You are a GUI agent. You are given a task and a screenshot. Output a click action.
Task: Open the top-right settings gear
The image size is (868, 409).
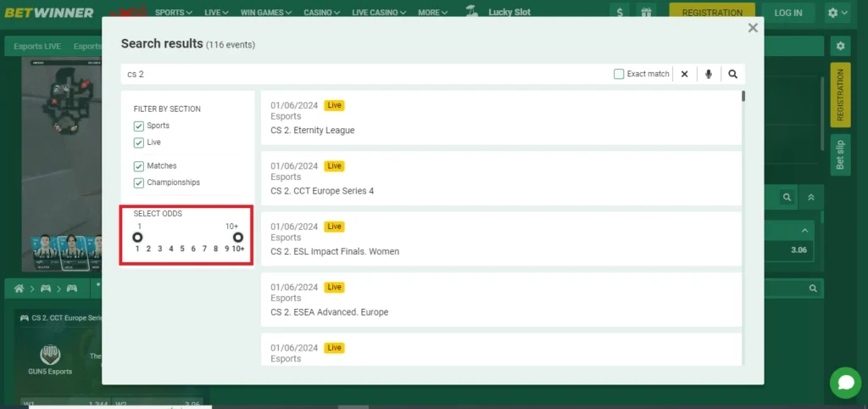point(837,13)
